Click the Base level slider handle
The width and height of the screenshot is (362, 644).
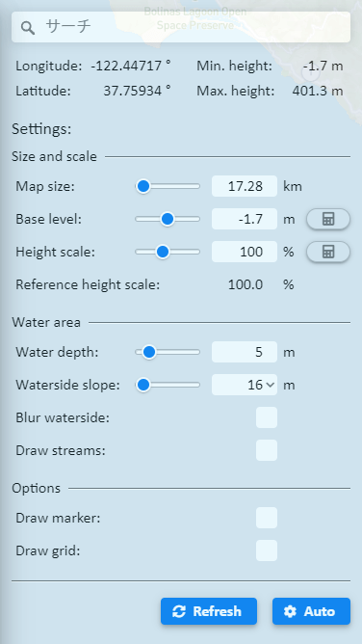167,219
